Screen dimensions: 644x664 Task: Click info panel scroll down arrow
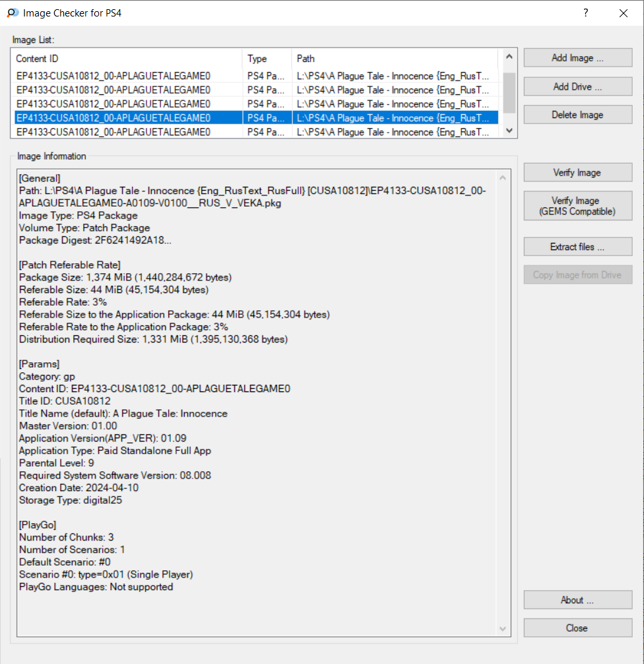[x=503, y=629]
